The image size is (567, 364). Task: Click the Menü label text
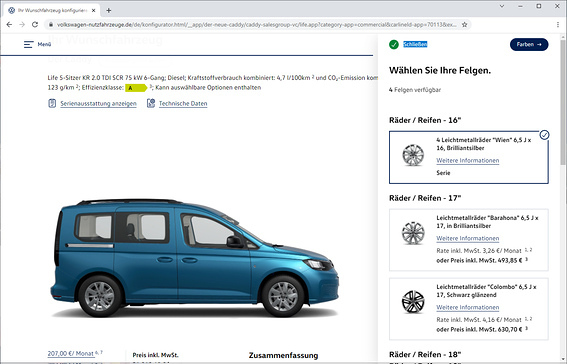[x=44, y=44]
